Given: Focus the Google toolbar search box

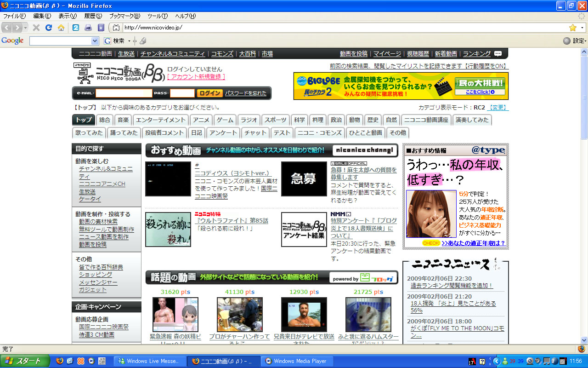Looking at the screenshot, I should [61, 41].
